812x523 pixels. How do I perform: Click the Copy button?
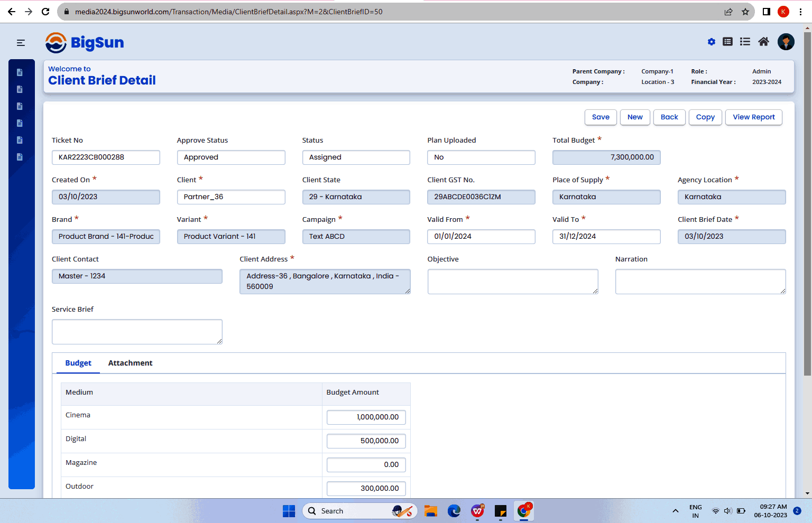(705, 117)
